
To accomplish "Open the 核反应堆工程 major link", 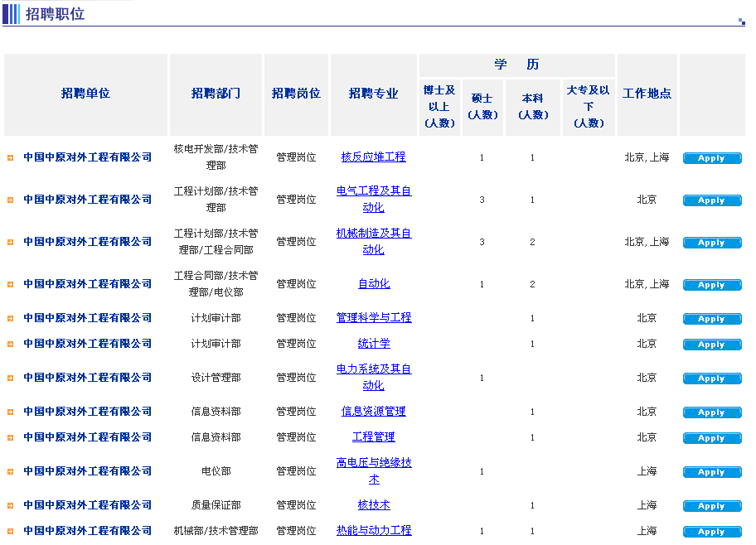I will 373,157.
